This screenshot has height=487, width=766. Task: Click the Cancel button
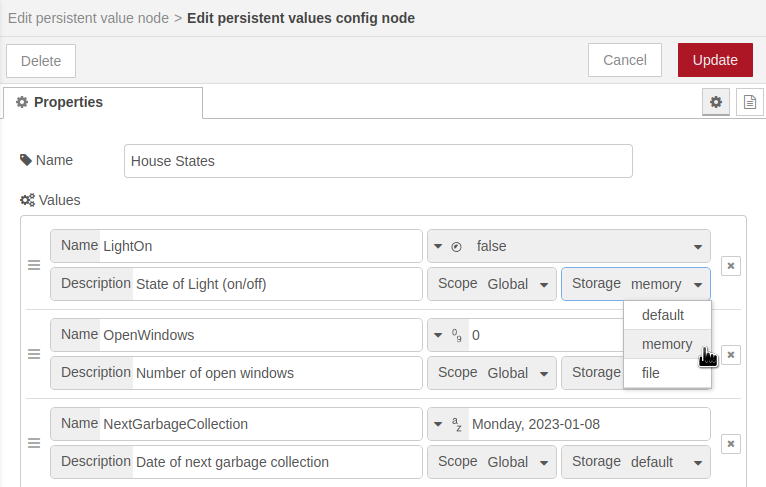(625, 60)
